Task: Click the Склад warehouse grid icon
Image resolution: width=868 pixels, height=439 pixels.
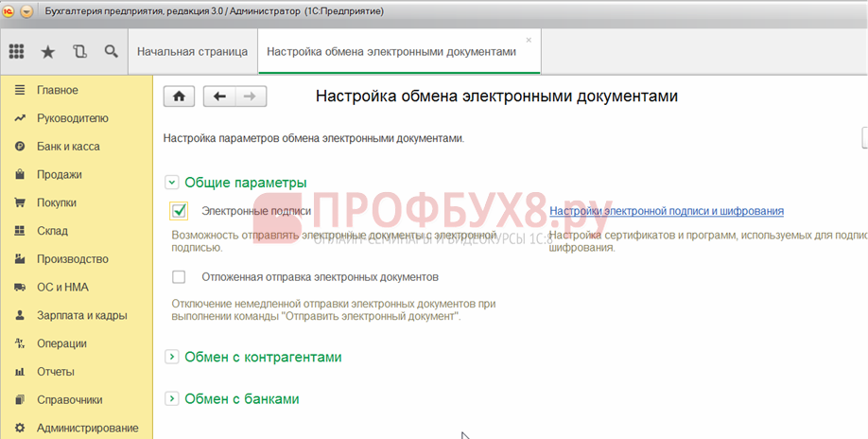Action: point(20,230)
